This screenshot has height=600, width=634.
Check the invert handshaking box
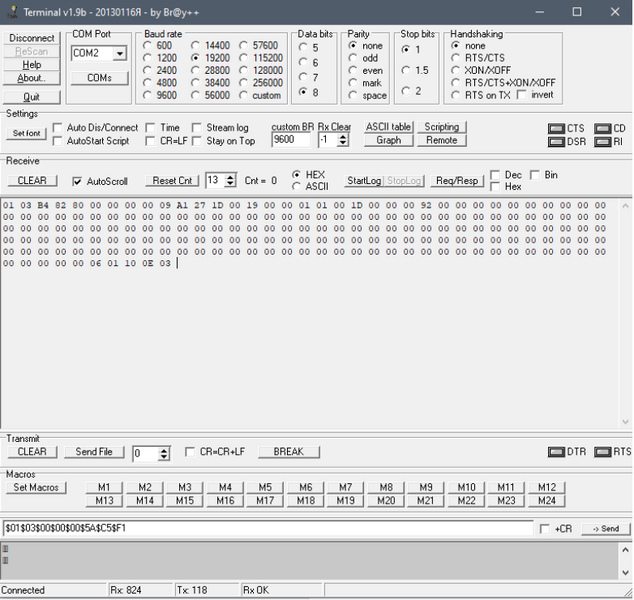coord(522,95)
